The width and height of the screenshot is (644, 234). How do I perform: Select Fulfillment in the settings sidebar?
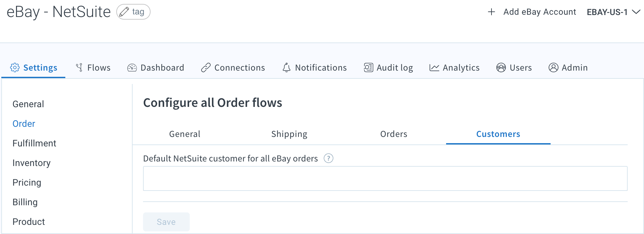pos(34,143)
